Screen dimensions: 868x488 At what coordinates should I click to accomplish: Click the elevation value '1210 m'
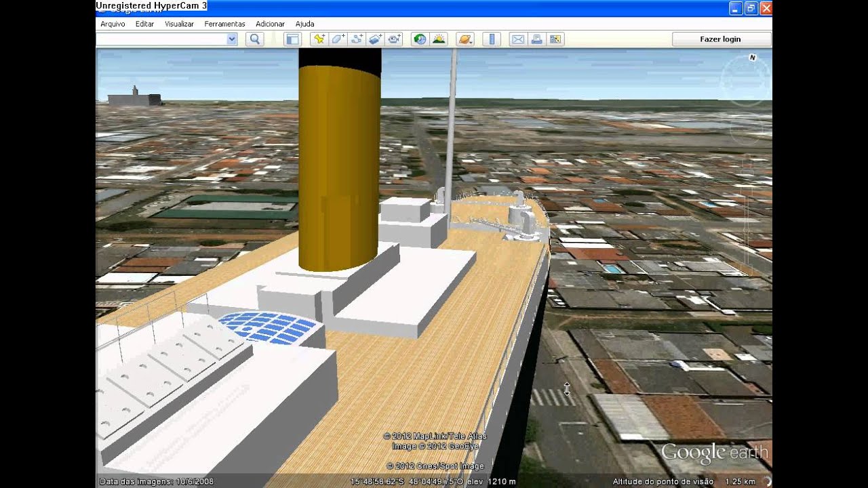pyautogui.click(x=502, y=481)
